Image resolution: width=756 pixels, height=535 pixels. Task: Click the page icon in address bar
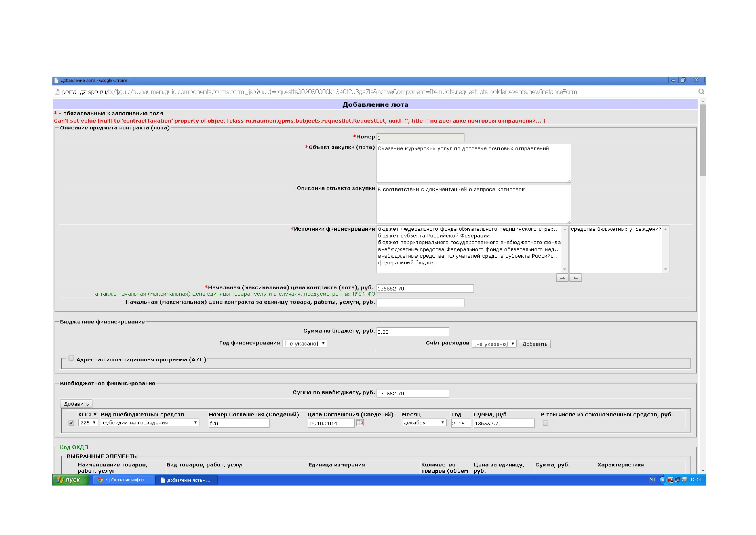57,92
